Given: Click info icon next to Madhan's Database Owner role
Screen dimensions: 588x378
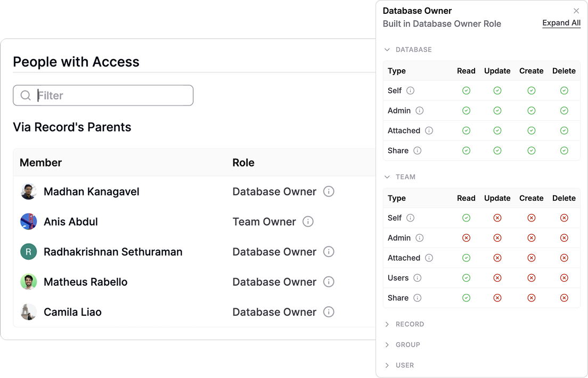Looking at the screenshot, I should click(x=329, y=192).
